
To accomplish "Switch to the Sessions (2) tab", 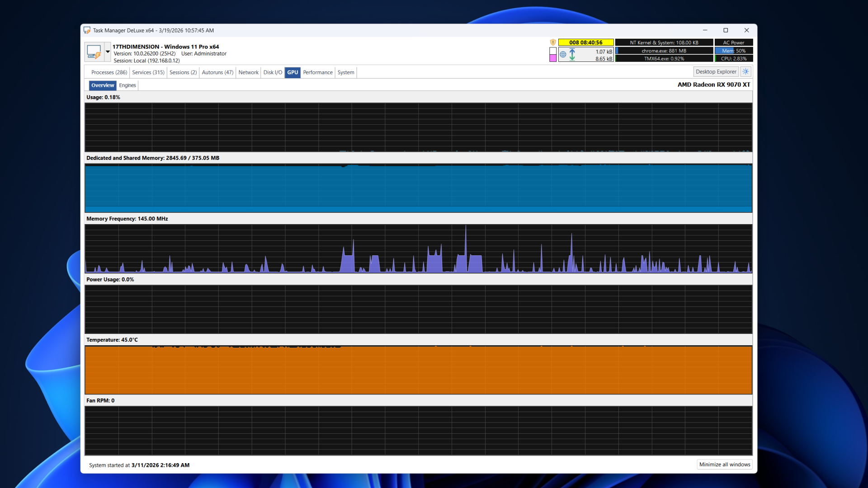I will (183, 72).
